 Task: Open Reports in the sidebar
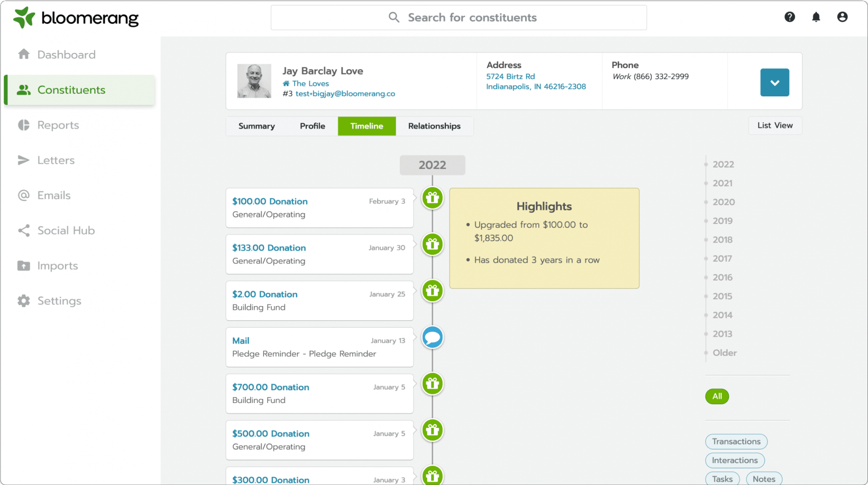pos(79,125)
